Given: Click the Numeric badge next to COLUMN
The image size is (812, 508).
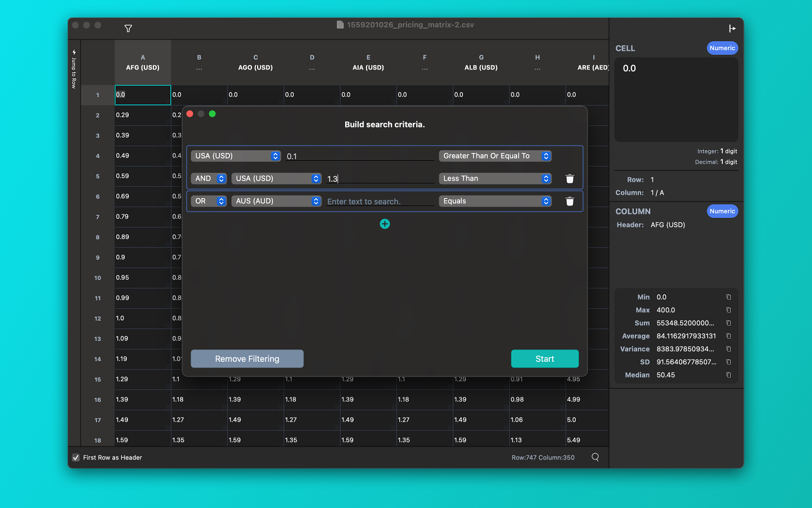Looking at the screenshot, I should coord(722,211).
